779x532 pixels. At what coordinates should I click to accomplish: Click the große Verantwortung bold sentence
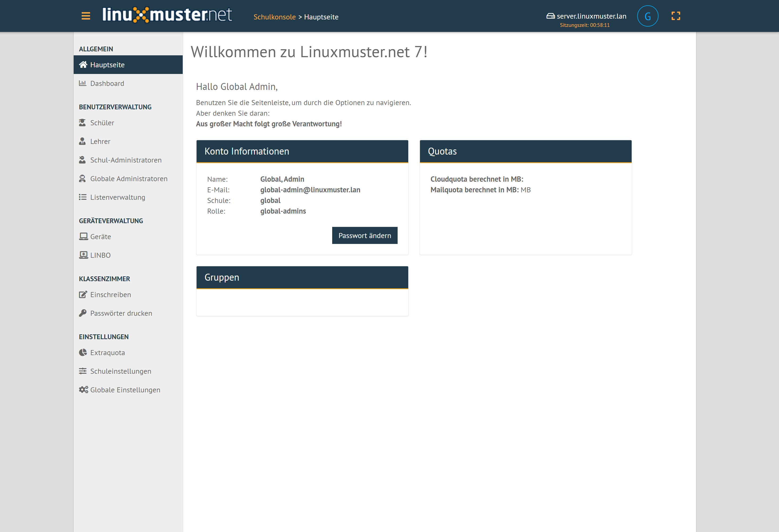[269, 124]
